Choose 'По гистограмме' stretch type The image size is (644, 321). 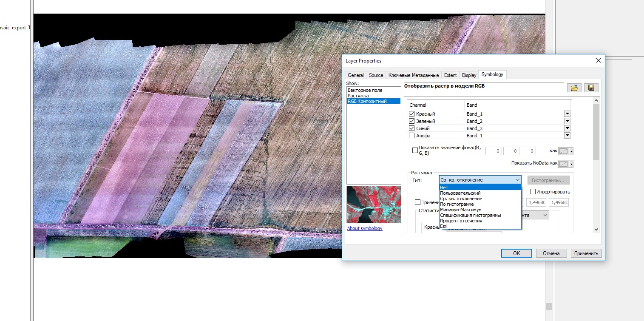click(x=480, y=204)
